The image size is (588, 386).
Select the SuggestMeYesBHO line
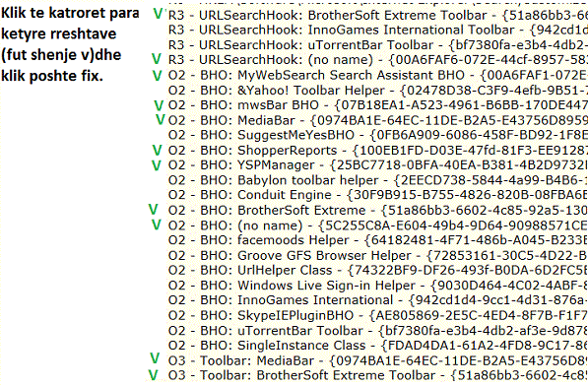(378, 135)
